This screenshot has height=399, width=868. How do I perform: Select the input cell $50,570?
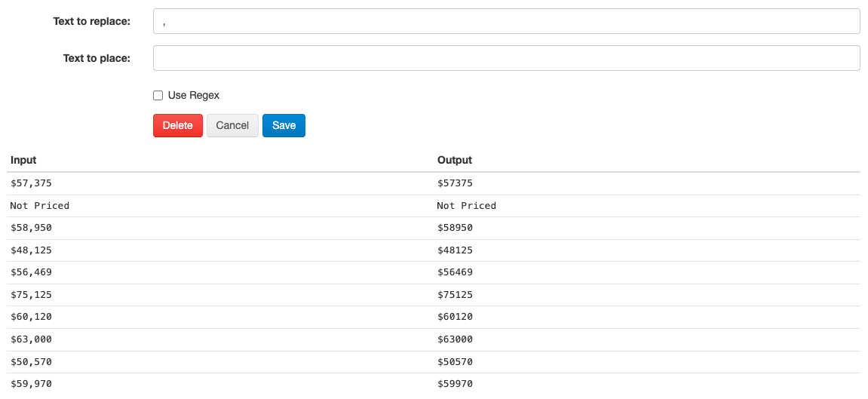(x=31, y=362)
